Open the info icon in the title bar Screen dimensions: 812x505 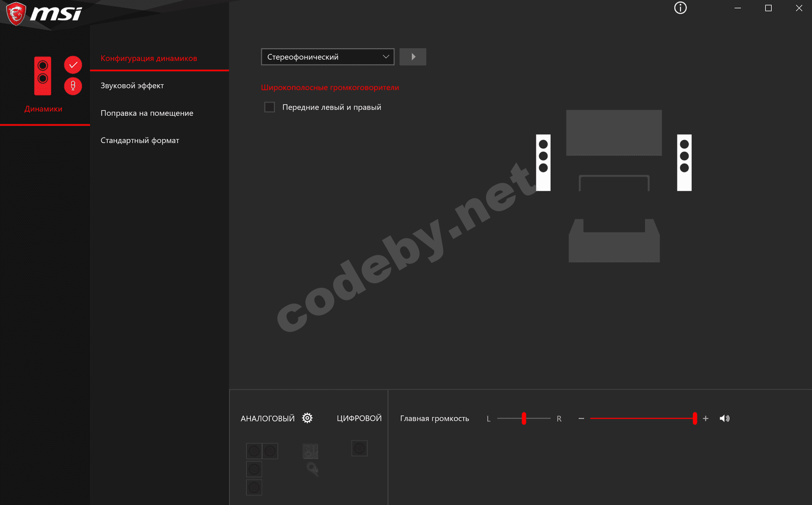pyautogui.click(x=680, y=8)
